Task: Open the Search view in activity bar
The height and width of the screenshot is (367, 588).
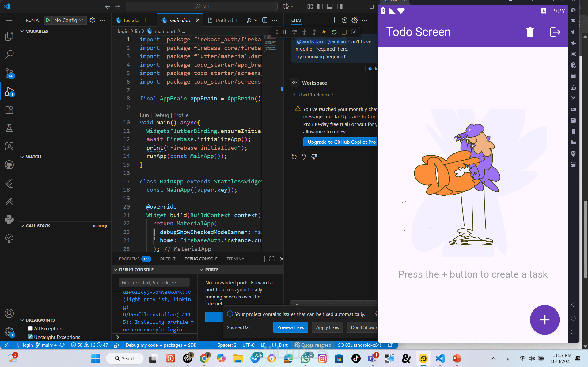Action: coord(9,55)
